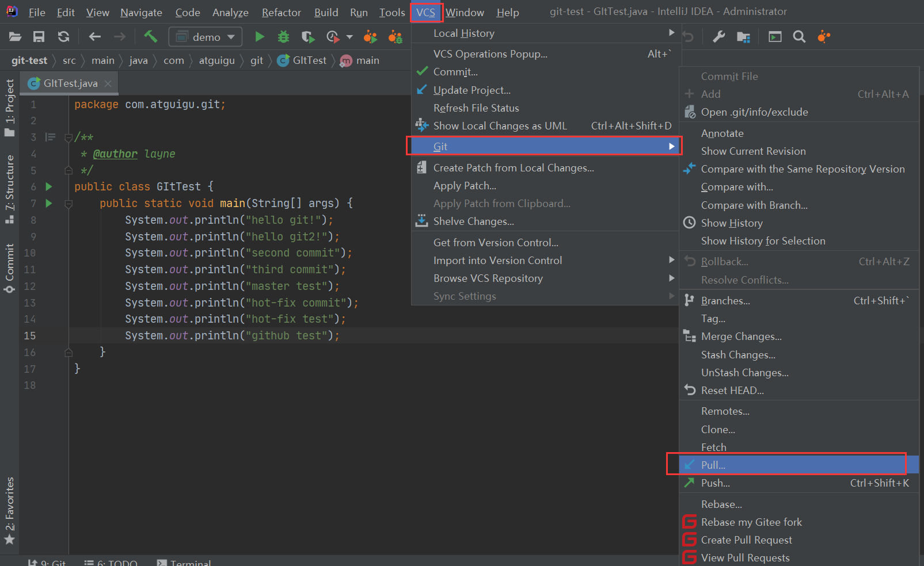This screenshot has height=566, width=924.
Task: Open the demo run configuration dropdown
Action: 206,37
